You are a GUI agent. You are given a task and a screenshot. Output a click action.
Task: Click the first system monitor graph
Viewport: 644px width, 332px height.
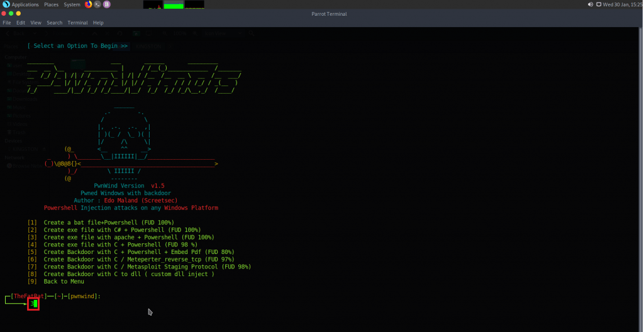click(x=153, y=4)
